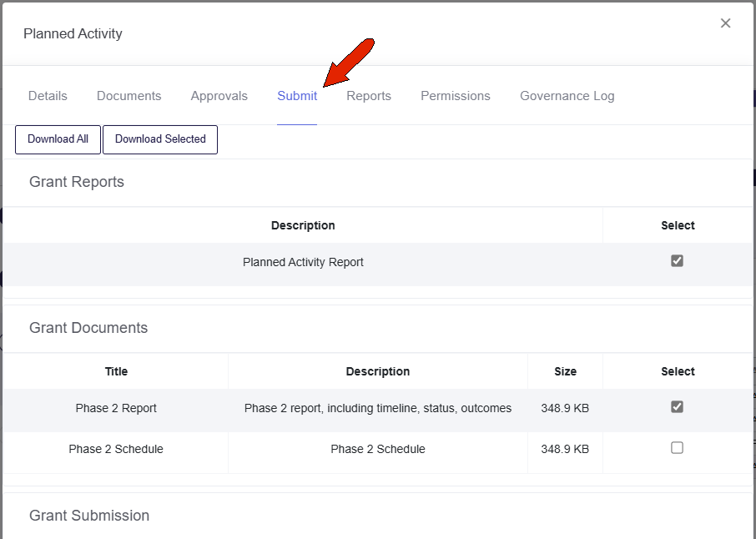This screenshot has width=756, height=539.
Task: Go to the Approvals tab
Action: 219,95
